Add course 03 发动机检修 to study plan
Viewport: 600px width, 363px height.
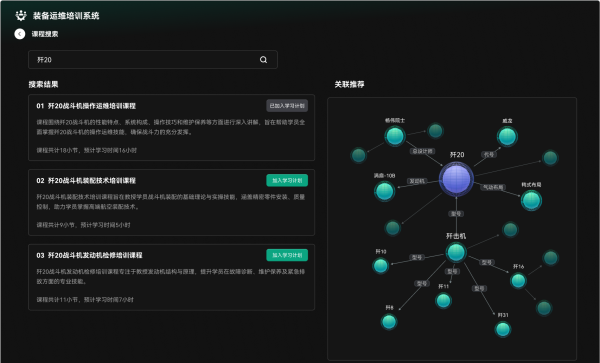287,255
